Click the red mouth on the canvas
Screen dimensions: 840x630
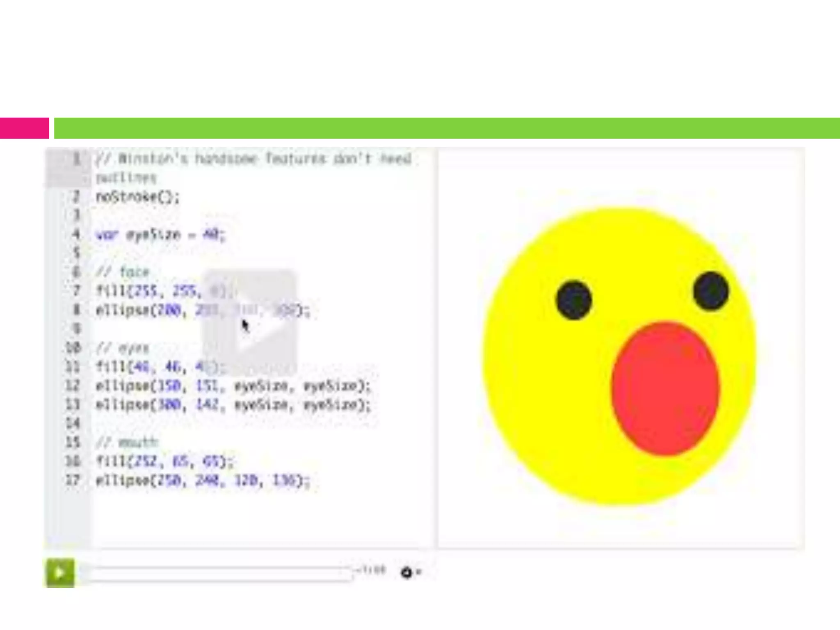pyautogui.click(x=665, y=389)
